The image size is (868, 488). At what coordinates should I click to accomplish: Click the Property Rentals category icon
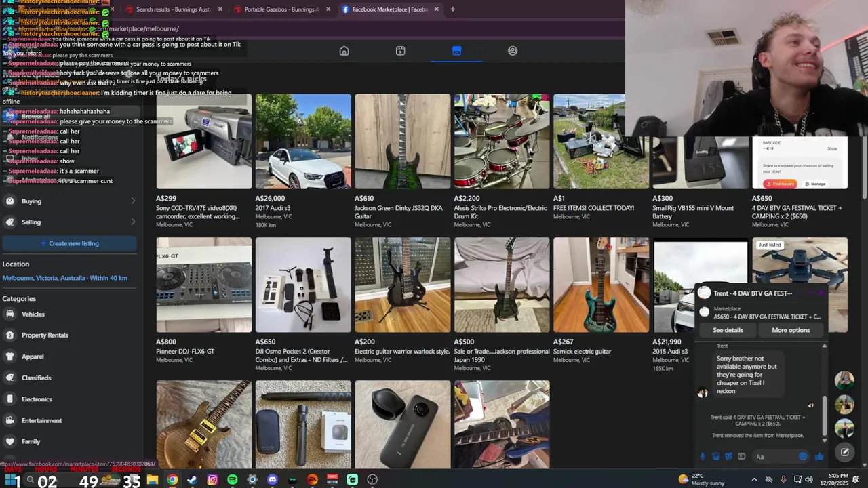tap(9, 335)
